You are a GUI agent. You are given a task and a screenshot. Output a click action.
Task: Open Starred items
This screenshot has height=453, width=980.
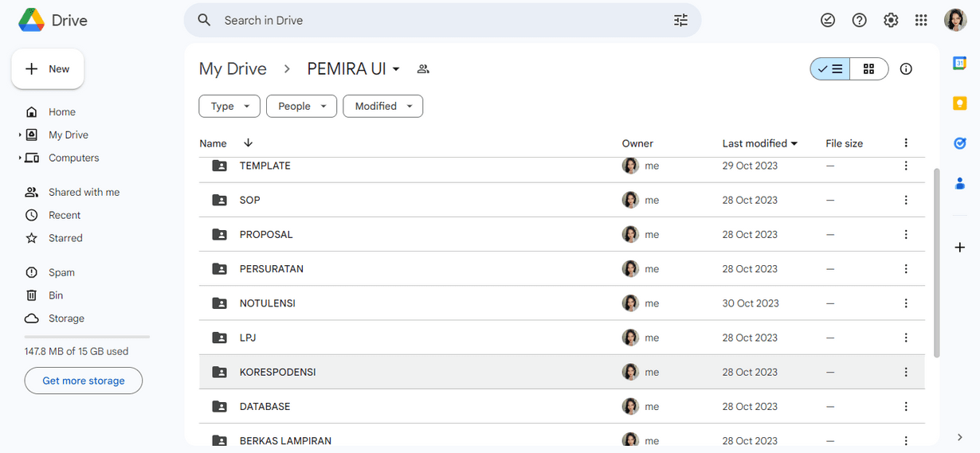pos(65,238)
